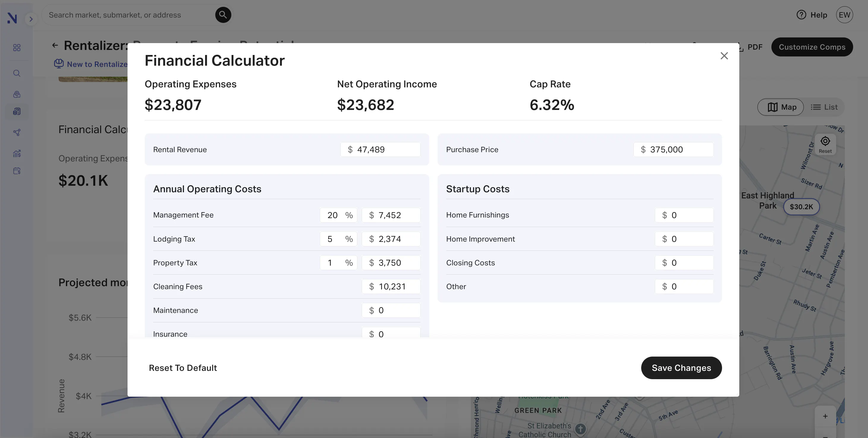Open the market pin icon in sidebar
Screen dimensions: 868x438
pyautogui.click(x=17, y=94)
